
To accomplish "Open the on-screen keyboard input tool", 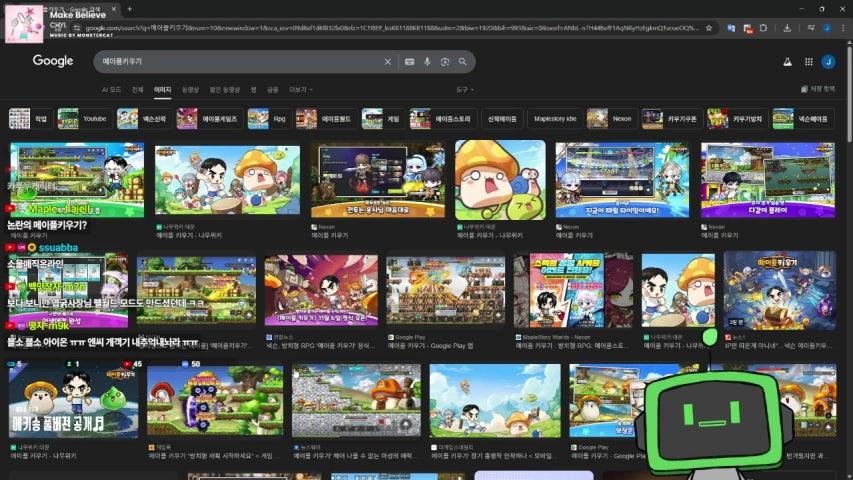I will pyautogui.click(x=409, y=62).
